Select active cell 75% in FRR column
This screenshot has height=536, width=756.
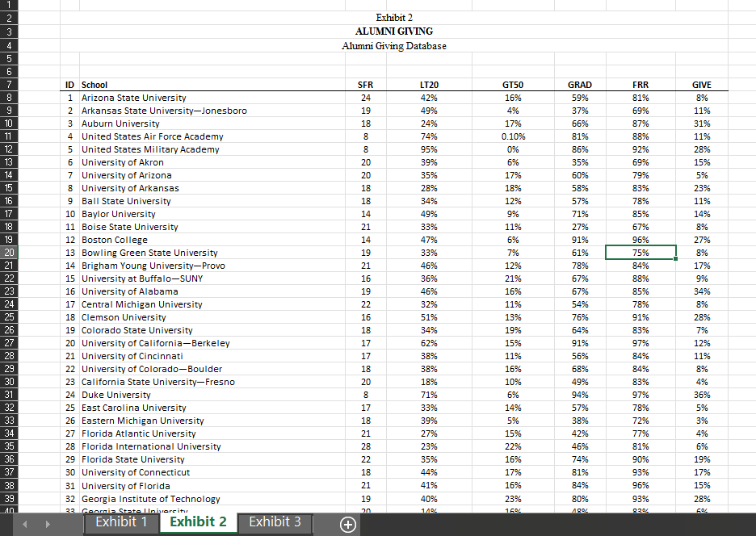click(x=640, y=253)
